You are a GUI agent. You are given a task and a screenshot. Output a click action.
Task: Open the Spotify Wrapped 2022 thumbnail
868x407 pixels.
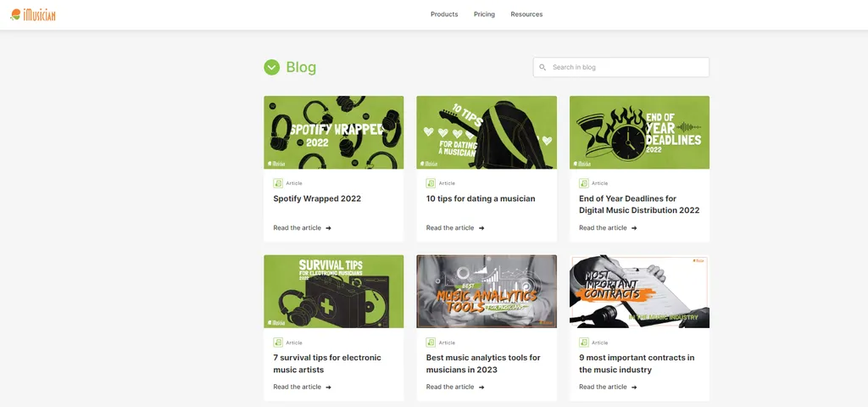[x=333, y=132]
